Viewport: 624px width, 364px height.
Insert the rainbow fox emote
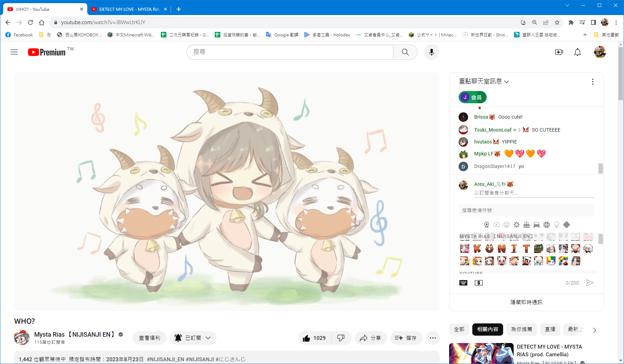pos(563,261)
